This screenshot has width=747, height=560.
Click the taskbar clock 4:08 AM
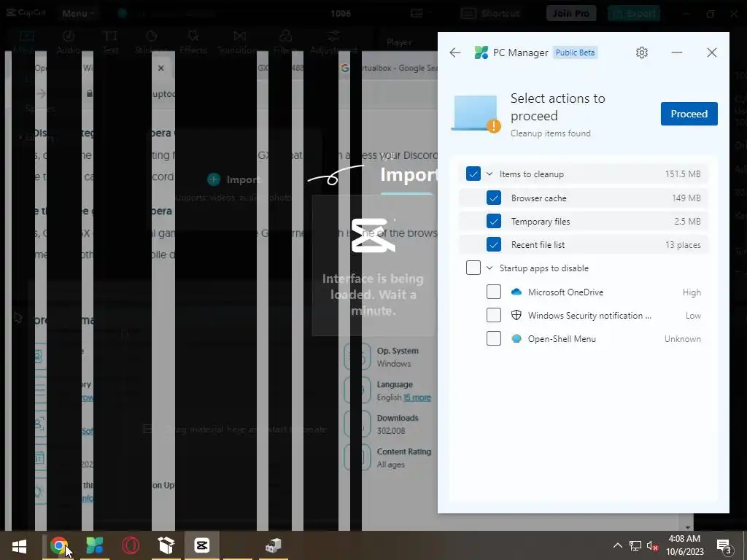(x=684, y=539)
